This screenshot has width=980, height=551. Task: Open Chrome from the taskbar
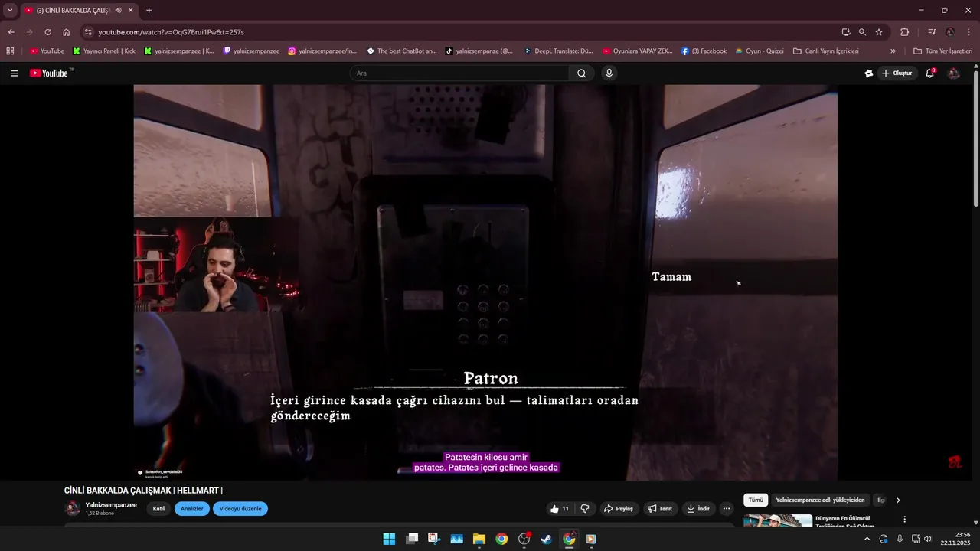click(x=501, y=539)
